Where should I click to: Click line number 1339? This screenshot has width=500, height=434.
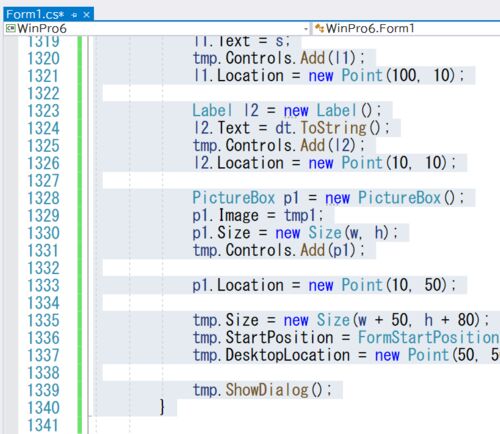(43, 390)
